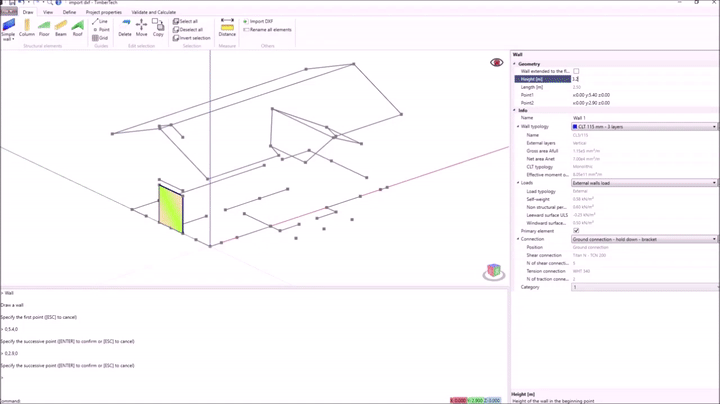Open the Ground connection dropdown
The width and height of the screenshot is (720, 404).
(644, 239)
